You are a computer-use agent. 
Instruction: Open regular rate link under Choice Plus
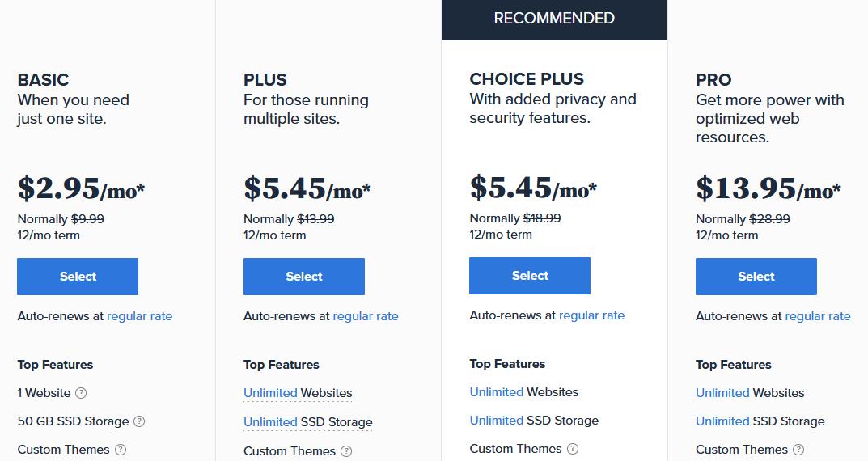592,315
